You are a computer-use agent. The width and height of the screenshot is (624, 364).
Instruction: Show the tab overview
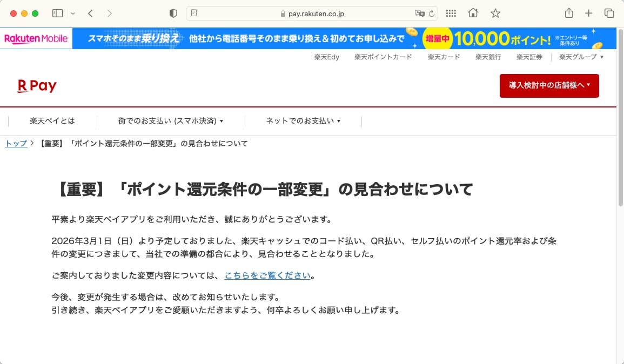click(609, 14)
